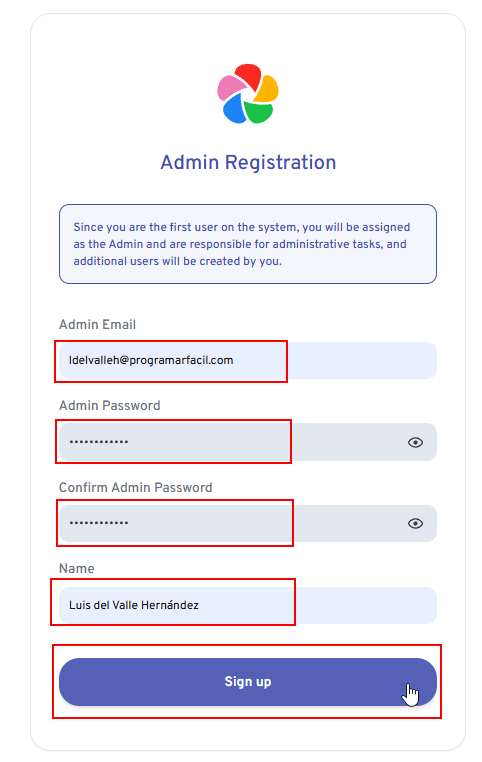The width and height of the screenshot is (482, 762).
Task: Click into the Confirm Admin Password field
Action: pyautogui.click(x=248, y=523)
